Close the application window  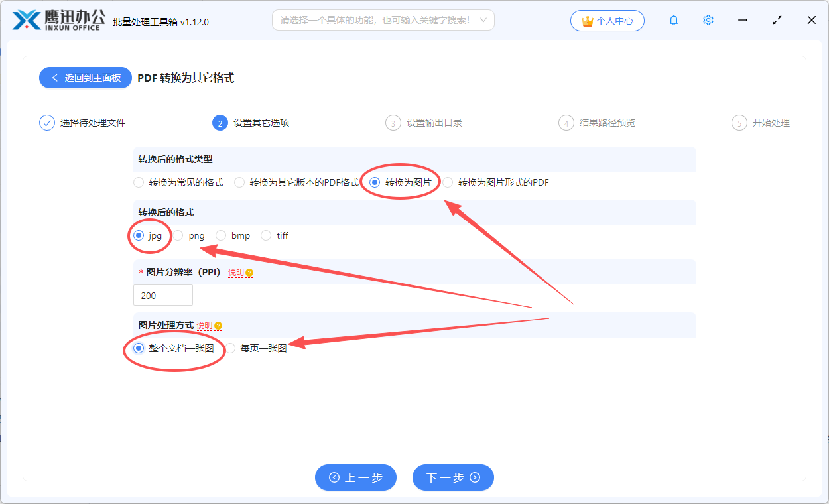coord(812,21)
